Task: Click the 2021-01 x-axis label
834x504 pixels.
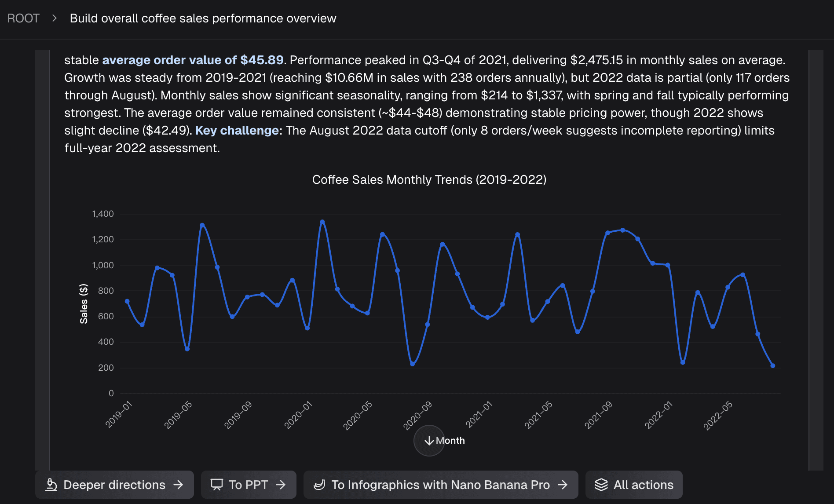Action: (479, 414)
